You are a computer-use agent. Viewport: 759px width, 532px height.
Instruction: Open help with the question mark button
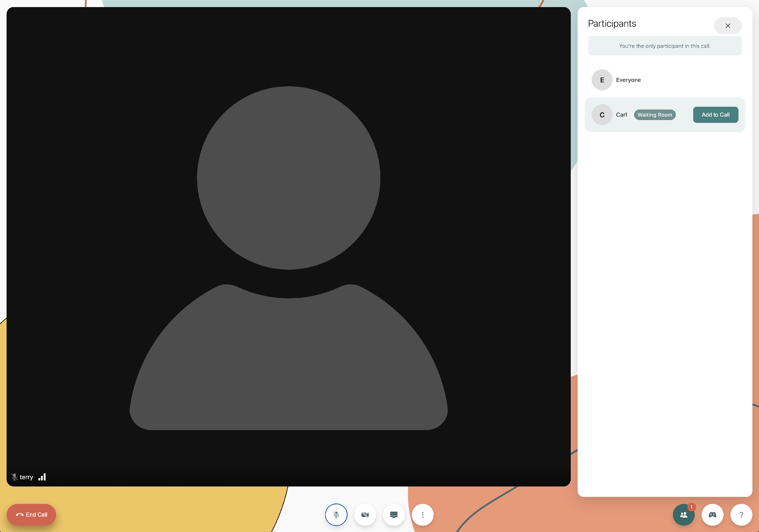[x=741, y=515]
